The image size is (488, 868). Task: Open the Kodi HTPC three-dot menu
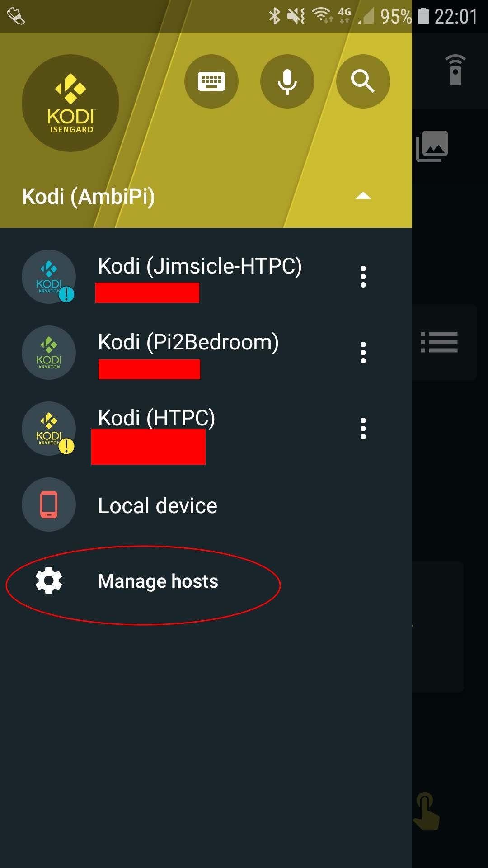[x=363, y=429]
